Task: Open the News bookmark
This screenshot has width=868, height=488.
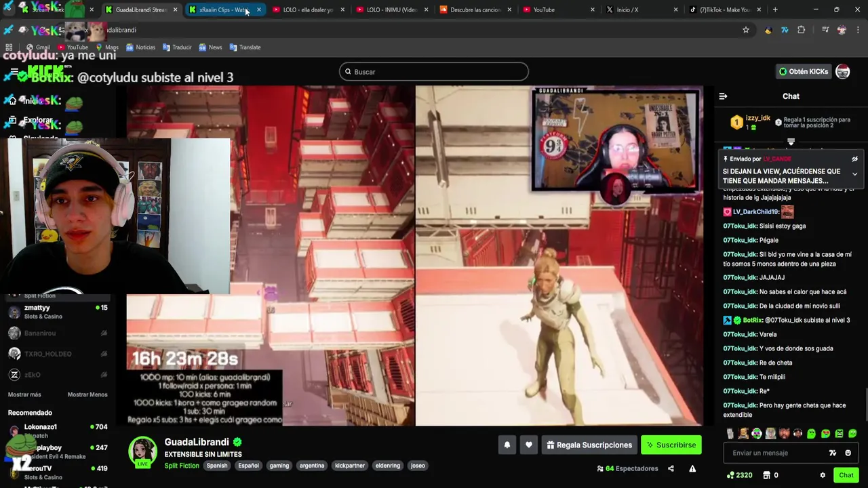Action: pyautogui.click(x=210, y=47)
